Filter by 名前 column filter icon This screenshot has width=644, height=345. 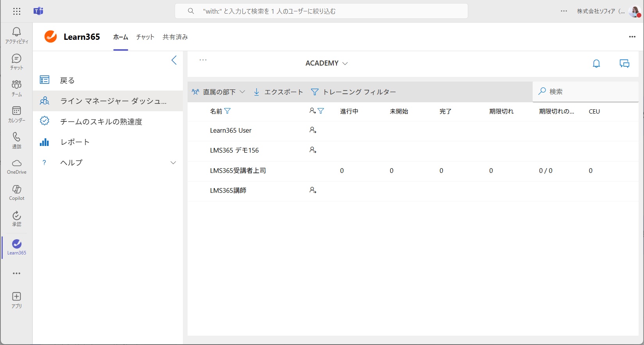[x=227, y=111]
